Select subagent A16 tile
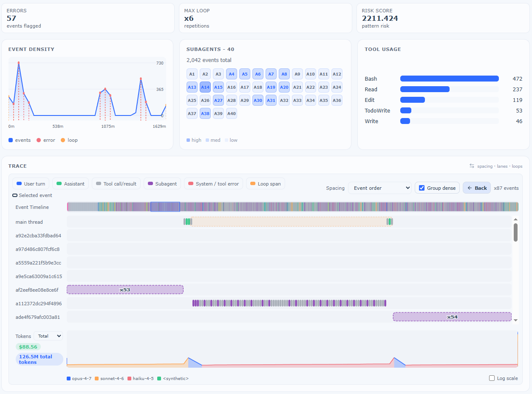The height and width of the screenshot is (394, 532). point(232,87)
